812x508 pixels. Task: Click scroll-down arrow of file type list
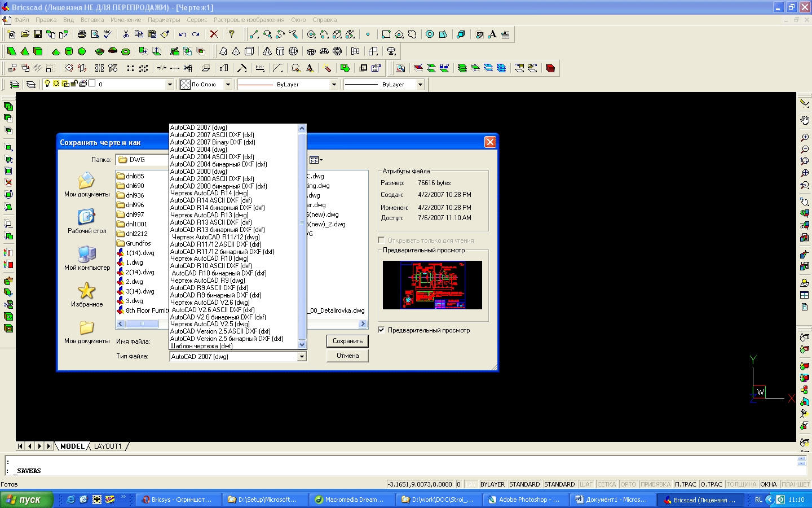(302, 344)
